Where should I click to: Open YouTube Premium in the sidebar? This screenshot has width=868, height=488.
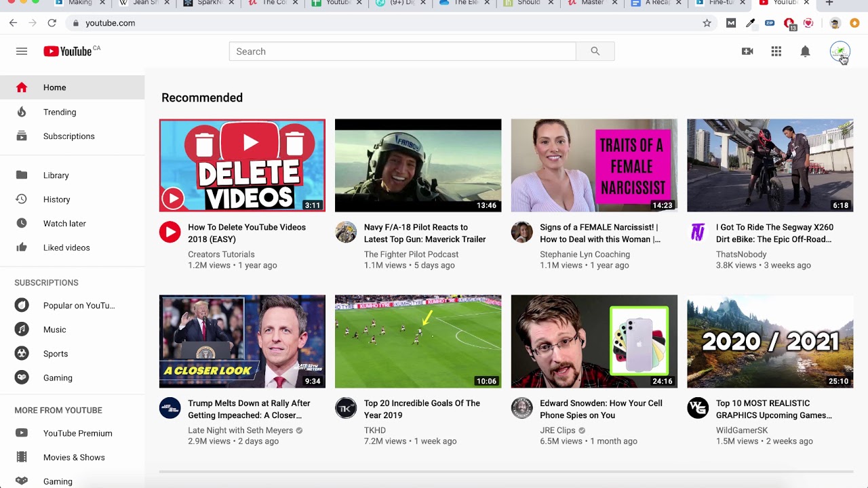(x=72, y=433)
